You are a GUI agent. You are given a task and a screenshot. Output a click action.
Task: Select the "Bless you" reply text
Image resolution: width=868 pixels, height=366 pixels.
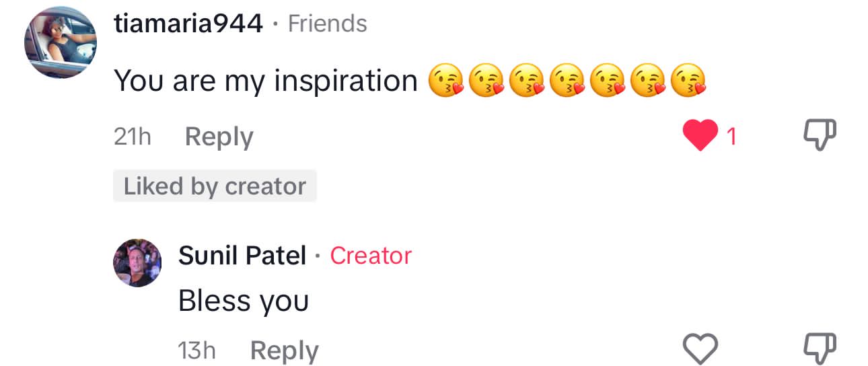pos(243,301)
